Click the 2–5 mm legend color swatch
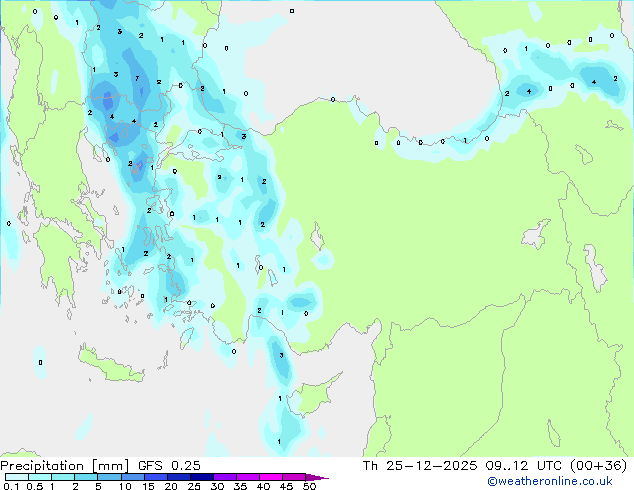 pyautogui.click(x=86, y=477)
